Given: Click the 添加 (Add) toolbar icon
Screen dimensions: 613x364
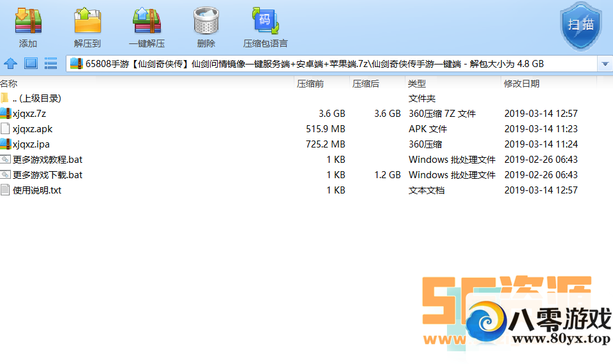Looking at the screenshot, I should [27, 21].
